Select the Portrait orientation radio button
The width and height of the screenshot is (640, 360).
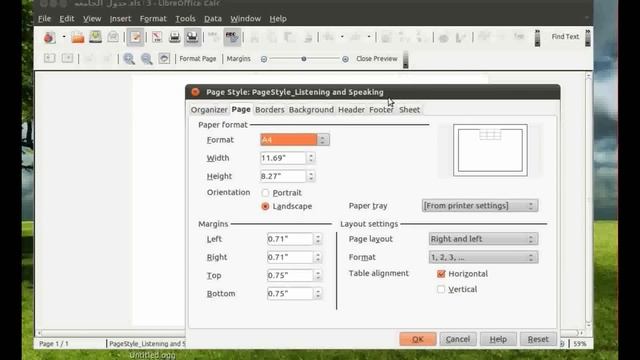click(x=265, y=193)
